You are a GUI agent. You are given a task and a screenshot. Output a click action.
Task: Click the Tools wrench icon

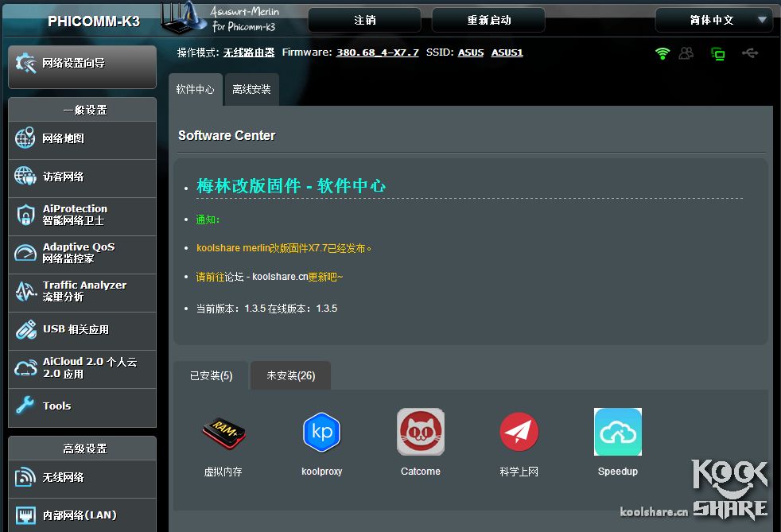(x=25, y=406)
